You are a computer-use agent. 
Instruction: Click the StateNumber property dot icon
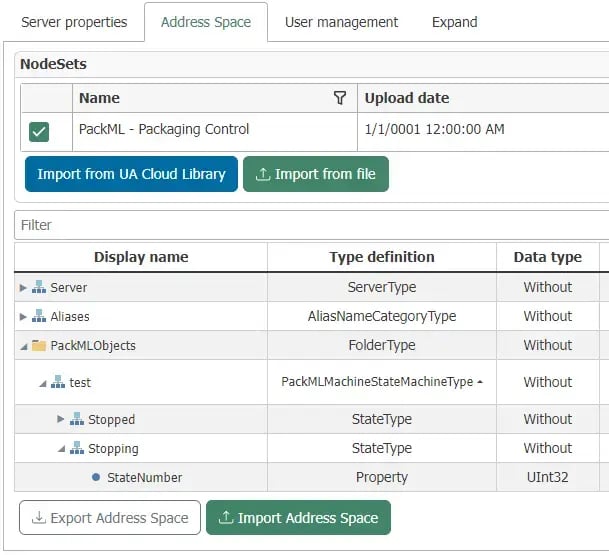pos(96,478)
